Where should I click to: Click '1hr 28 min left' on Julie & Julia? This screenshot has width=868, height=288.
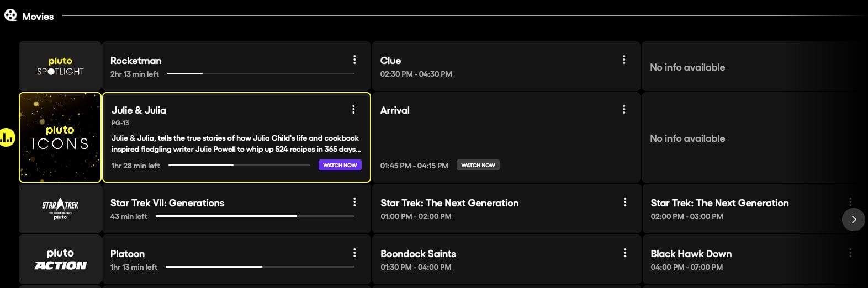pos(135,166)
